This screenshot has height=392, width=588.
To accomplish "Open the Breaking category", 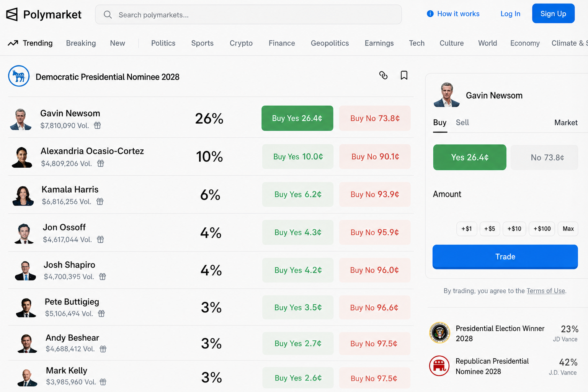I will (81, 43).
